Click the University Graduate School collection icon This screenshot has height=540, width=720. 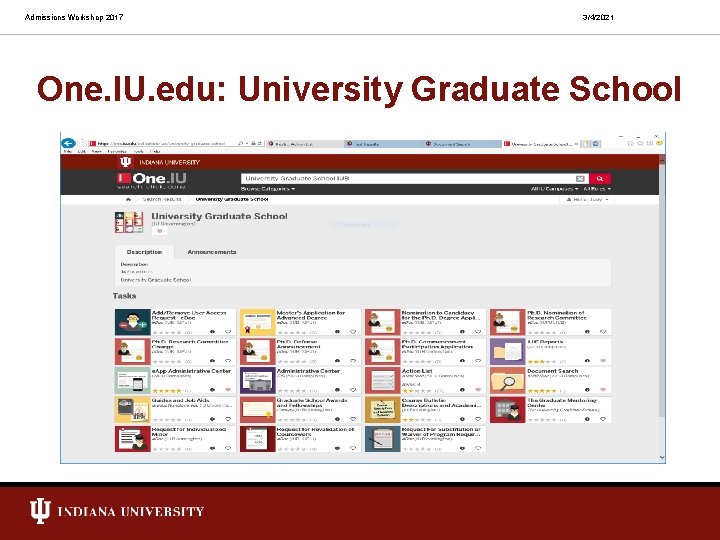[129, 222]
